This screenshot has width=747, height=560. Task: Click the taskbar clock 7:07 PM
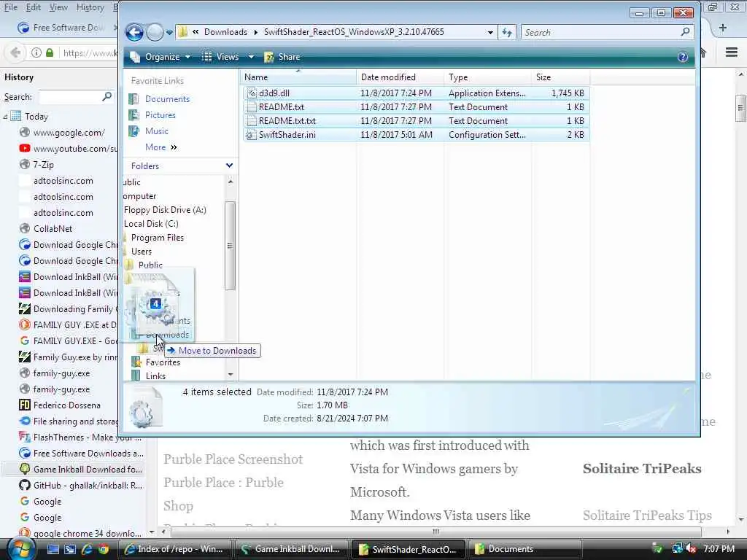coord(719,549)
